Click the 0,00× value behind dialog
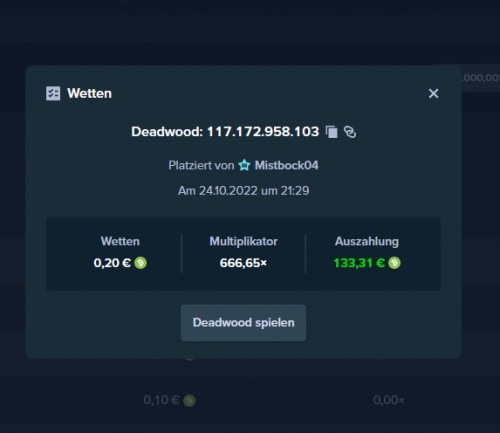This screenshot has width=500, height=433. tap(389, 400)
